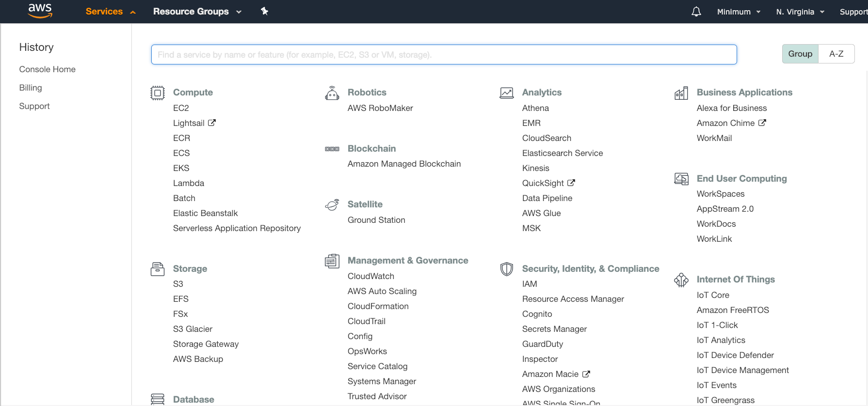Open the Support menu
The height and width of the screenshot is (406, 868).
point(853,12)
